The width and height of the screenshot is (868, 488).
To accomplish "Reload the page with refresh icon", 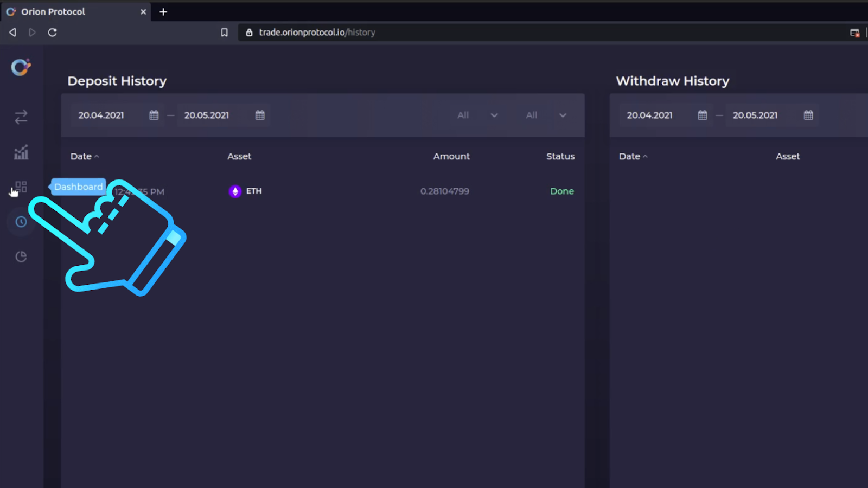I will [x=52, y=33].
